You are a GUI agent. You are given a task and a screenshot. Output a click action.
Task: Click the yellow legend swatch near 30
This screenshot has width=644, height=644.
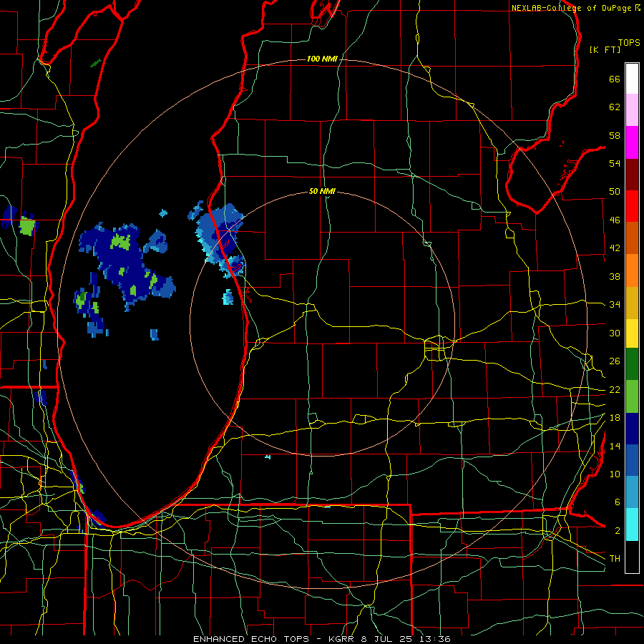632,333
